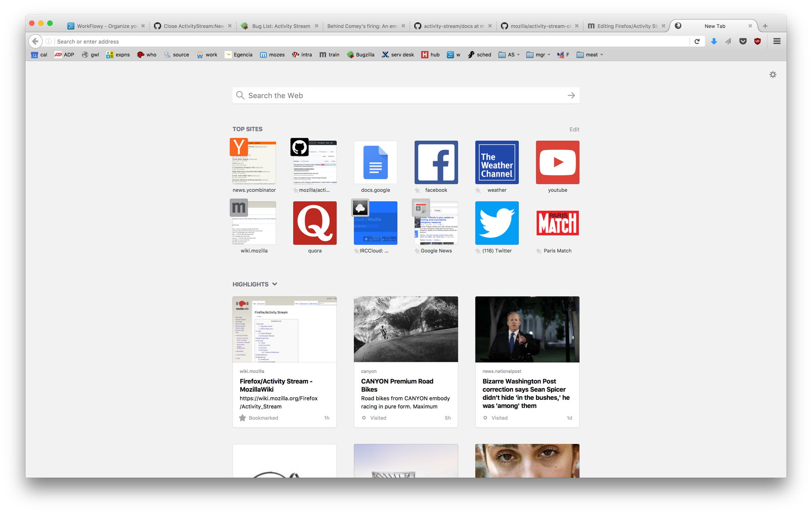
Task: Collapse the Highlights section chevron
Action: point(275,284)
